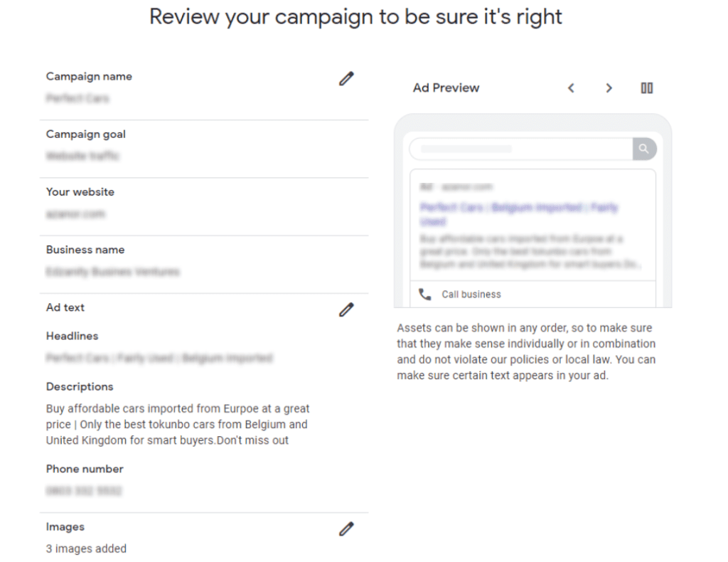Expand the right chevron beside Ad Preview

click(x=609, y=88)
